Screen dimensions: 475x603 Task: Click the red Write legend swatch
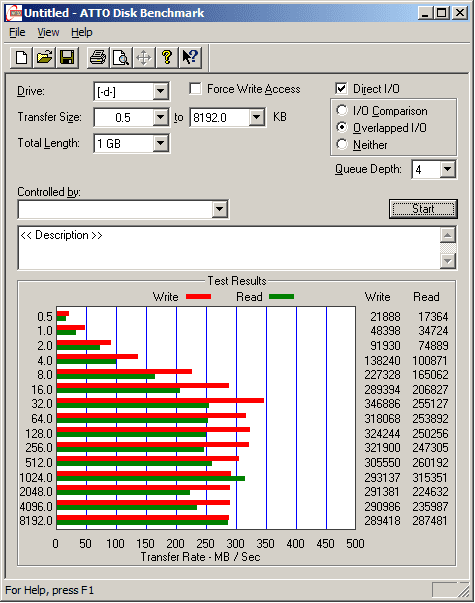(x=198, y=297)
